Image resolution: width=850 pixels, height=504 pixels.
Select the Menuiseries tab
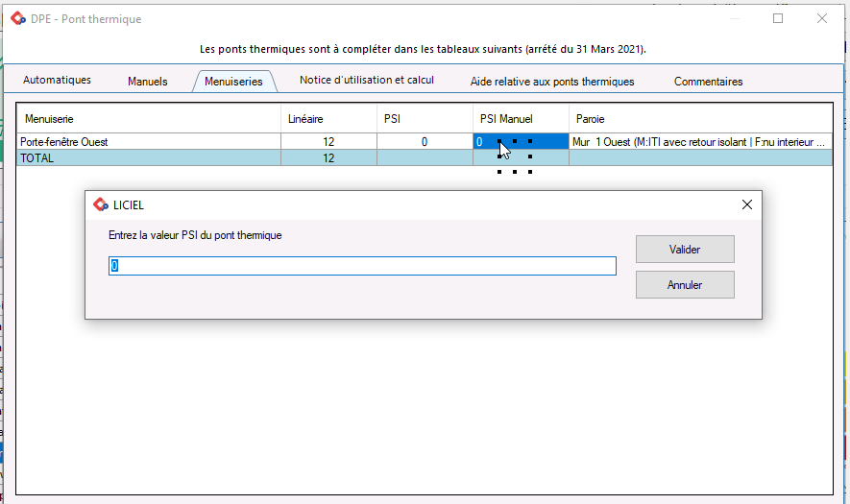click(233, 82)
